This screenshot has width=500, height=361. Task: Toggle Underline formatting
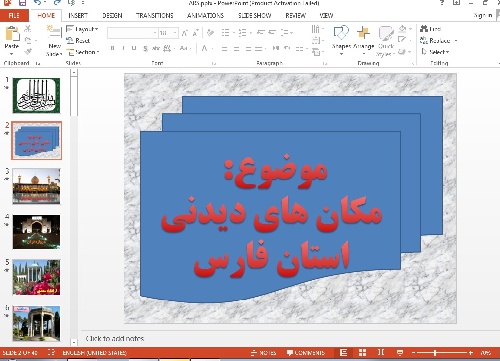click(x=134, y=48)
